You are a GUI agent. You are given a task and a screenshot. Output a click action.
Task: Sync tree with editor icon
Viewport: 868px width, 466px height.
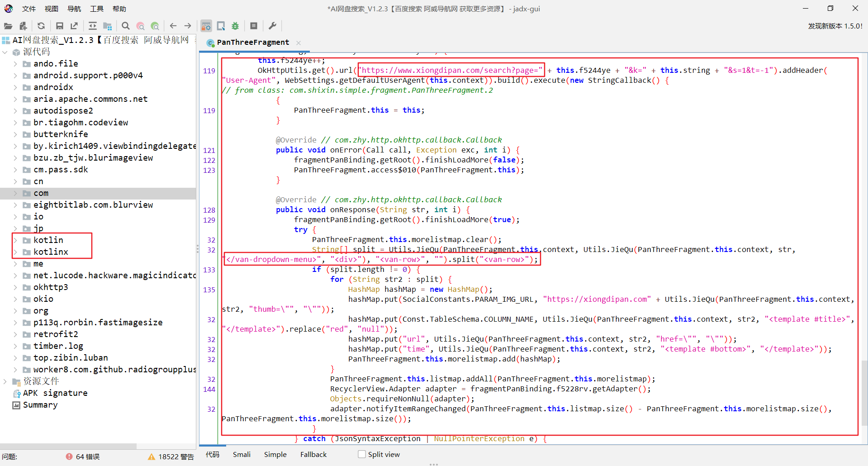click(93, 26)
